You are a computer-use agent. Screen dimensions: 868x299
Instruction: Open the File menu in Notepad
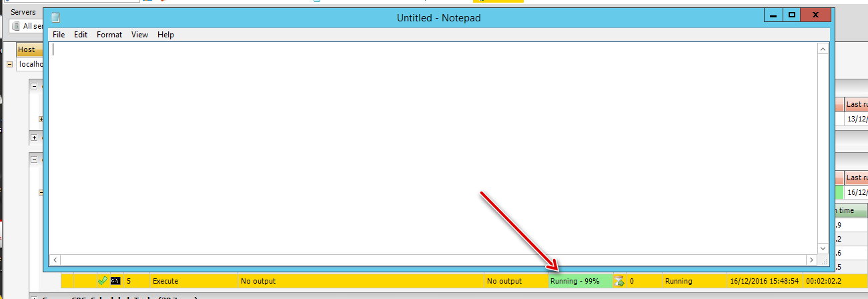coord(59,35)
